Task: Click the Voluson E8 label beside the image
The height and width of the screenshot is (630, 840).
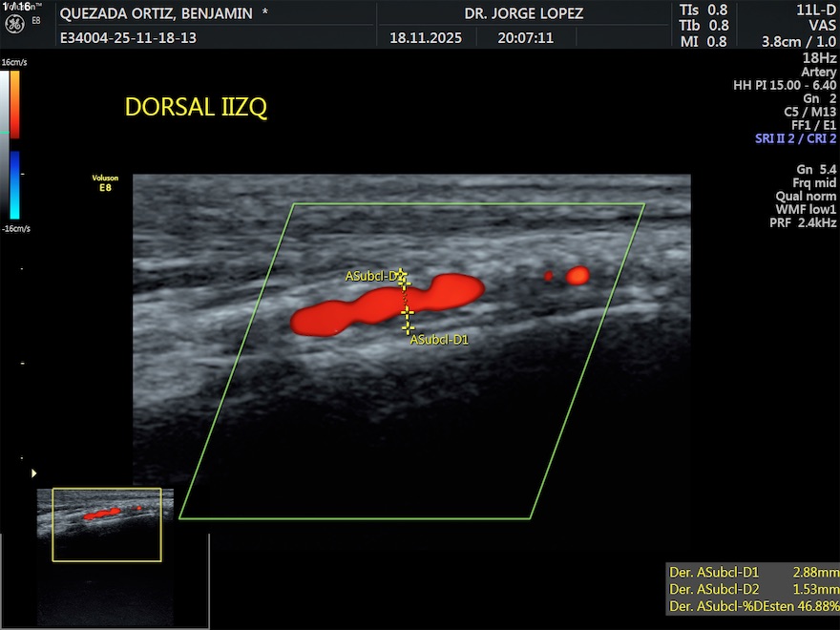Action: (104, 183)
